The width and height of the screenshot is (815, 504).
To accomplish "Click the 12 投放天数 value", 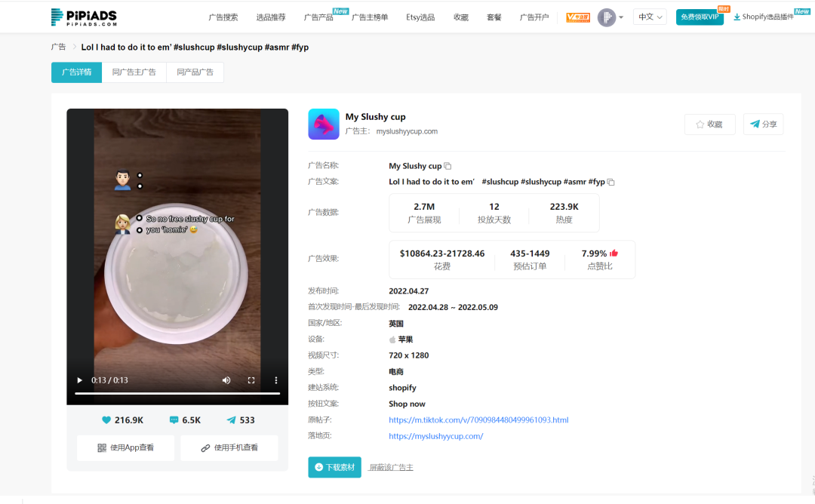I will [x=494, y=206].
